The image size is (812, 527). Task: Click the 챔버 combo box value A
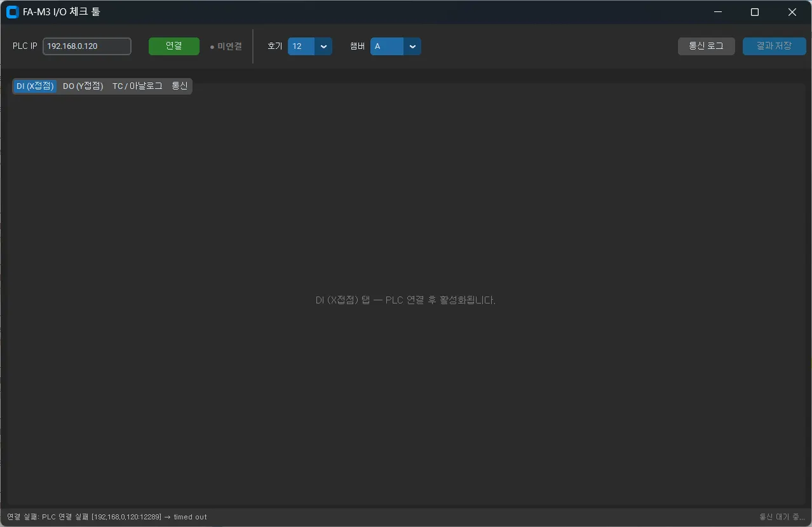[386, 46]
